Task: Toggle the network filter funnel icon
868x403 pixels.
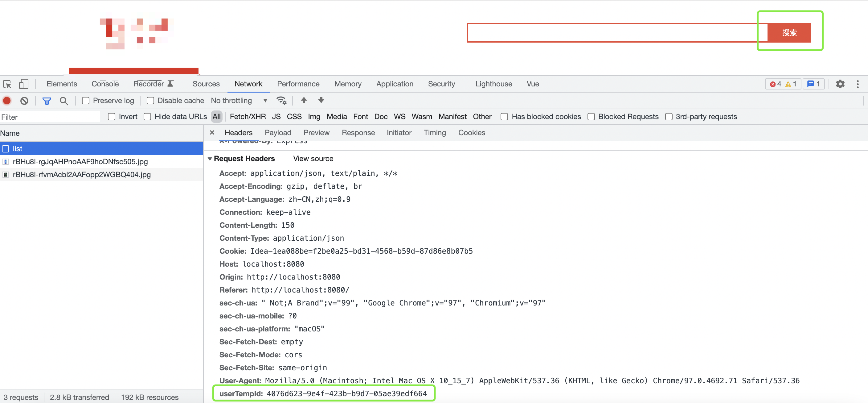Action: click(47, 101)
